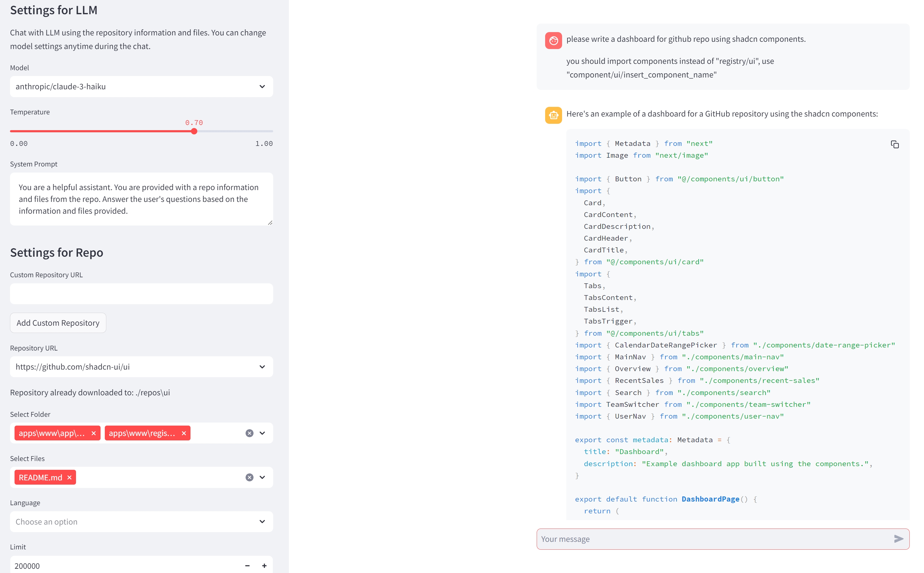Decrease the Limit value with minus
The width and height of the screenshot is (924, 573).
[247, 565]
